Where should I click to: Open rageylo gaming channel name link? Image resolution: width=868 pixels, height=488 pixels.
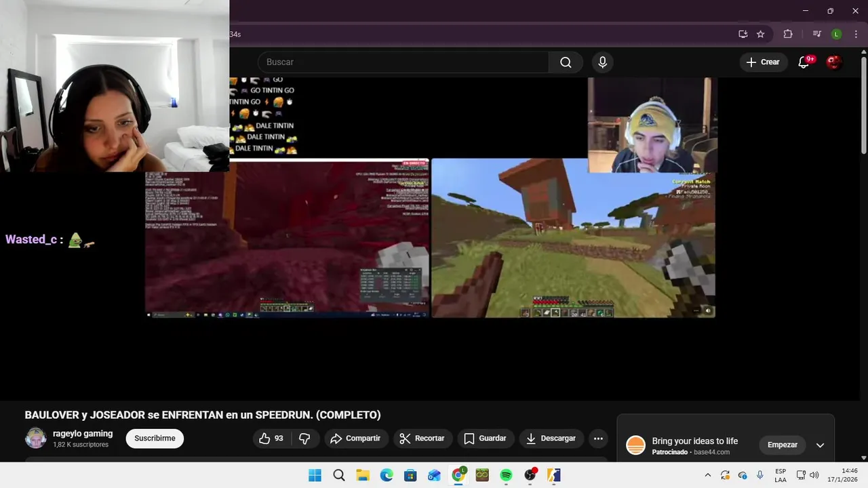click(83, 434)
